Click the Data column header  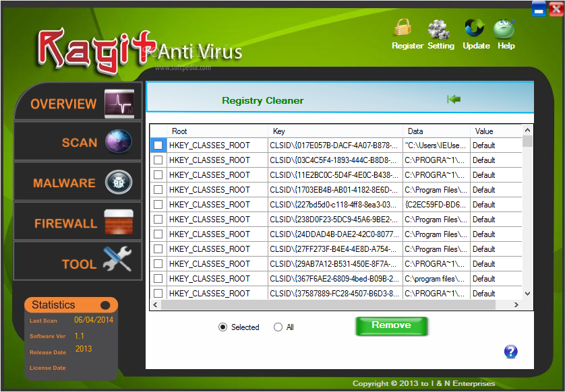[x=436, y=131]
